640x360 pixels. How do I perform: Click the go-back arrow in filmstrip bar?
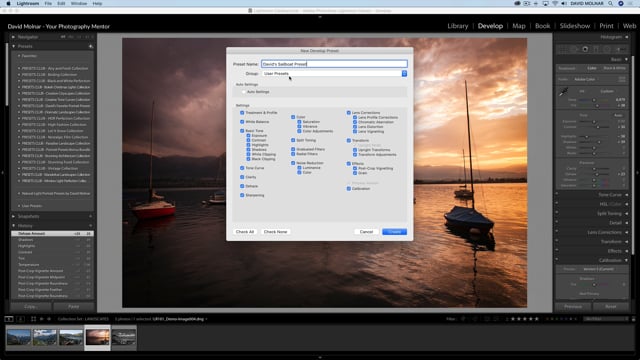tap(42, 319)
